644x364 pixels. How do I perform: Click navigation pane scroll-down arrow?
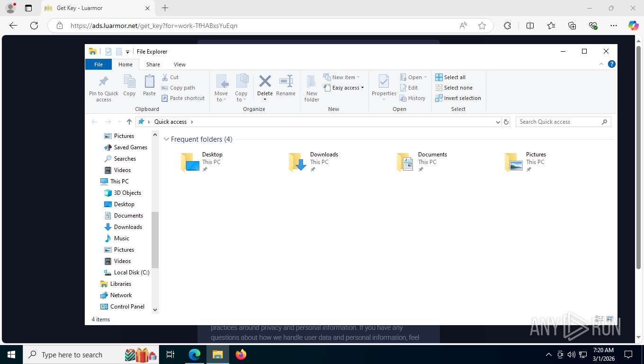pyautogui.click(x=155, y=309)
